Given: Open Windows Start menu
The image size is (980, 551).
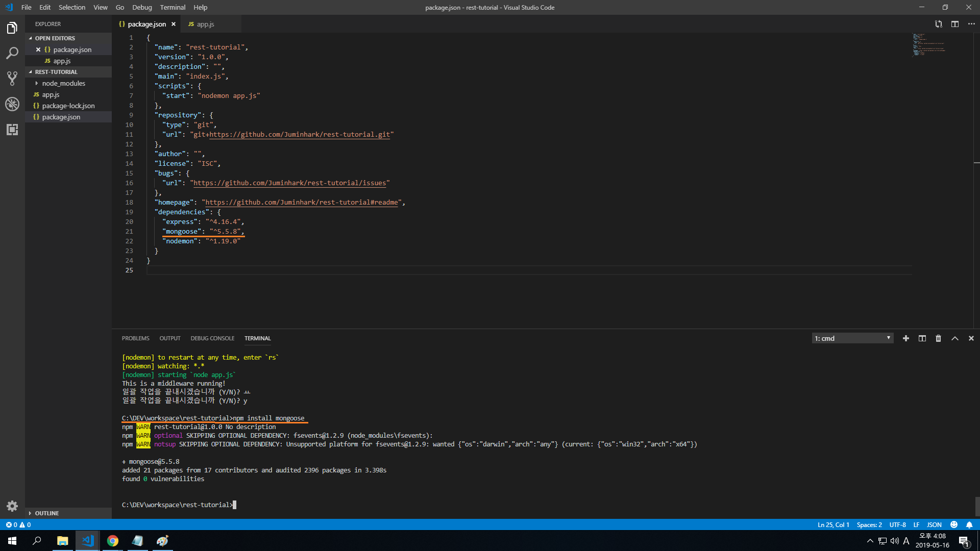Looking at the screenshot, I should tap(12, 541).
